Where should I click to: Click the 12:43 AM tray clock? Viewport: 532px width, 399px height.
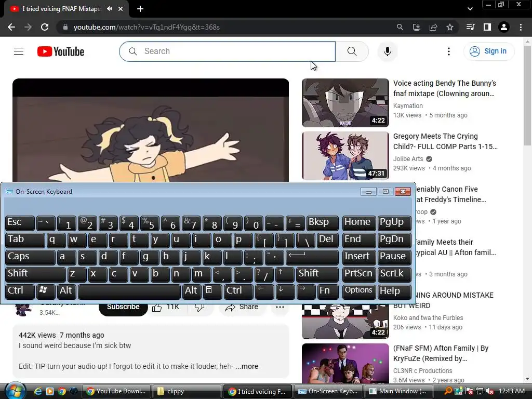coord(512,391)
